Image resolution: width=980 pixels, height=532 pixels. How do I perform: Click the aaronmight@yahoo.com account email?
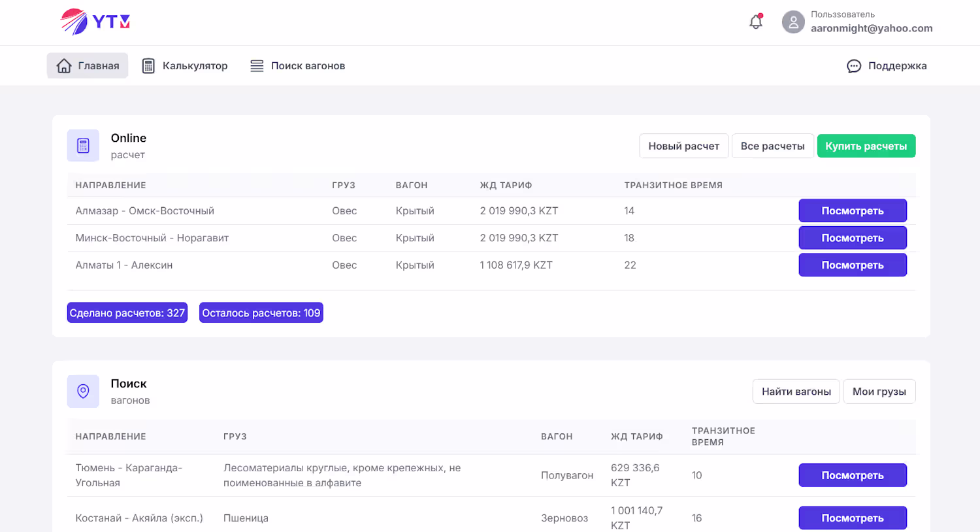point(872,28)
